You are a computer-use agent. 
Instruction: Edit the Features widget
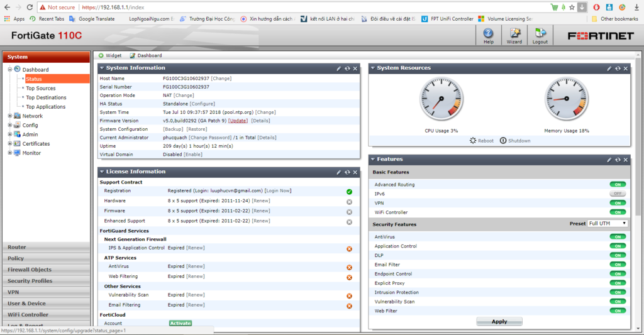609,160
